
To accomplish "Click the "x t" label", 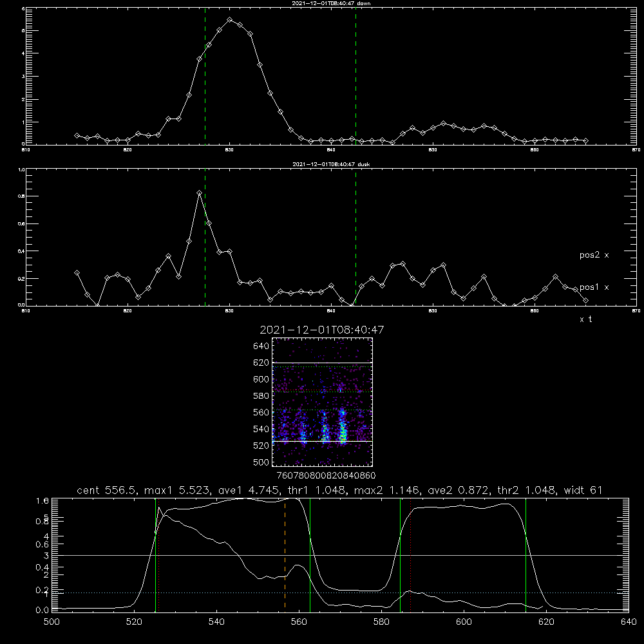I will (x=585, y=319).
